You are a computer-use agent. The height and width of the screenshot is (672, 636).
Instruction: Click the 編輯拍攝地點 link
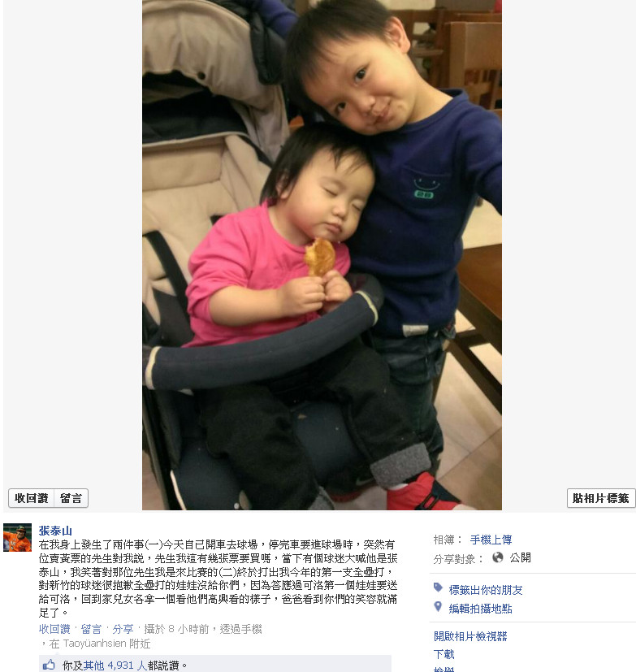click(x=481, y=609)
